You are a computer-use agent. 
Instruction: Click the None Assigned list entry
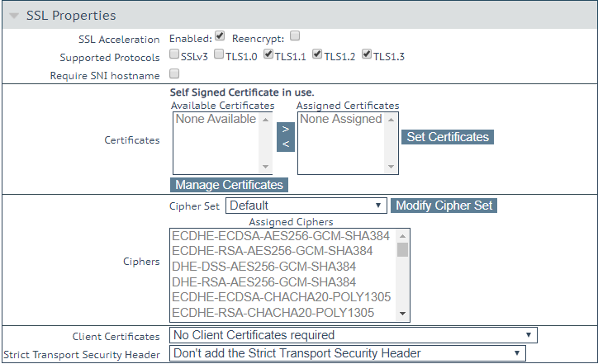tap(341, 119)
